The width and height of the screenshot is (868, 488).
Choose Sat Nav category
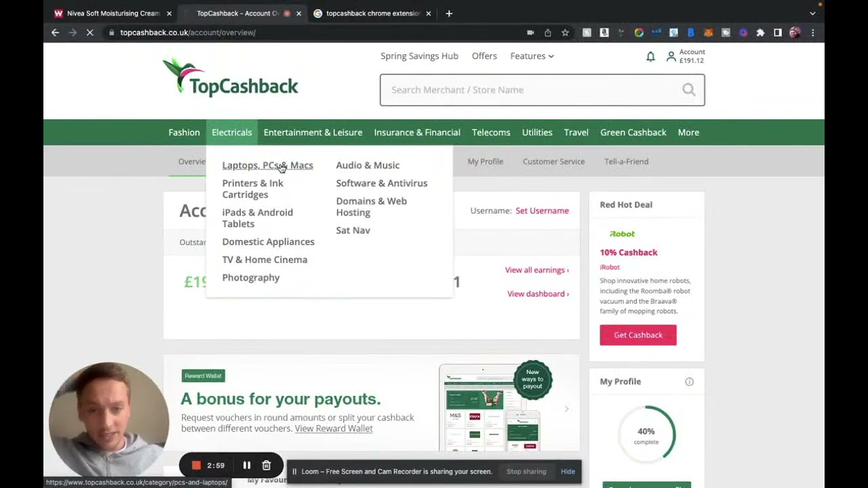pyautogui.click(x=353, y=230)
